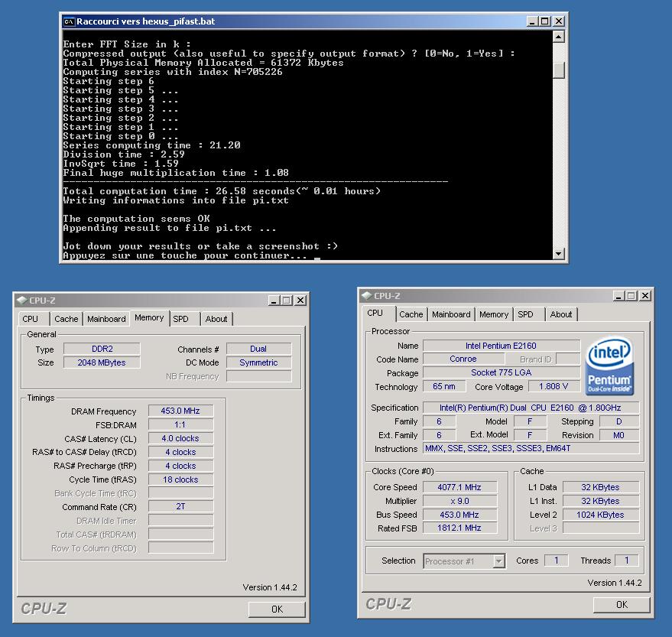
Task: Click memory Size value 2048 MBytes
Action: tap(102, 362)
